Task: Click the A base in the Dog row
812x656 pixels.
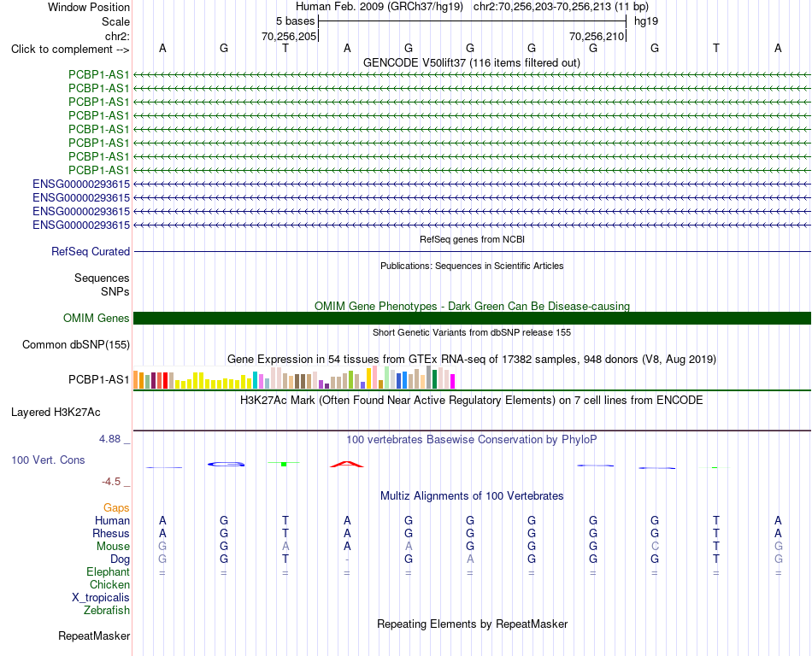Action: [x=470, y=559]
